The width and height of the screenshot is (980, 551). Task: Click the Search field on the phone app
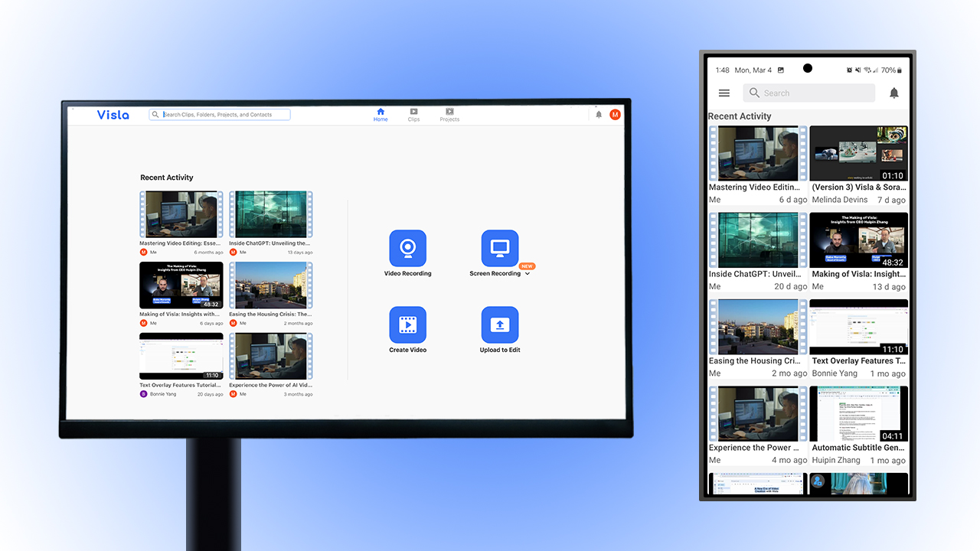tap(809, 93)
